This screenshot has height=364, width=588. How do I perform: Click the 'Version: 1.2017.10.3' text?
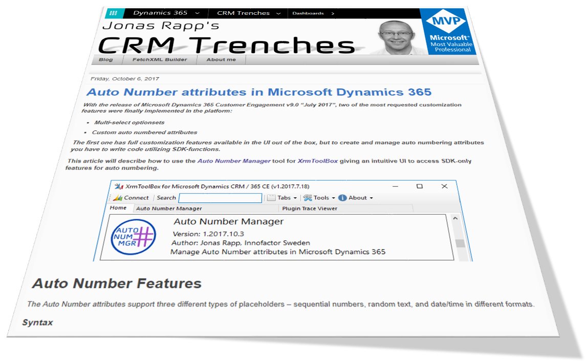[x=208, y=234]
